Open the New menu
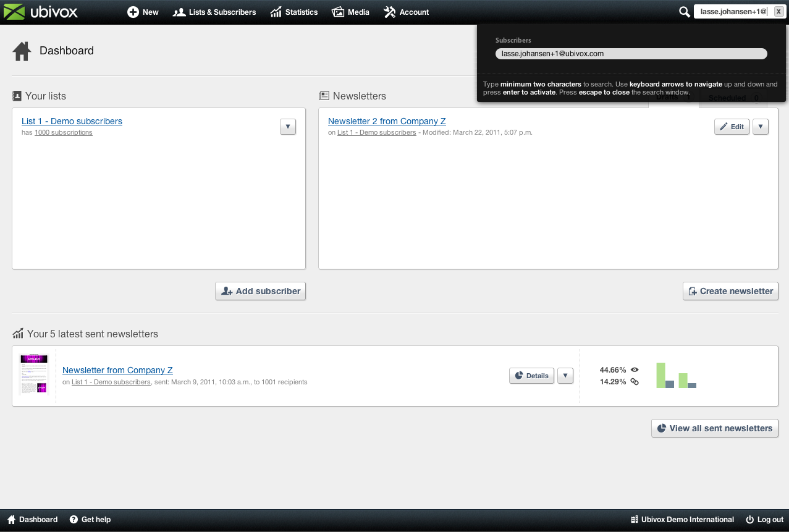Viewport: 789px width, 532px height. pyautogui.click(x=143, y=12)
